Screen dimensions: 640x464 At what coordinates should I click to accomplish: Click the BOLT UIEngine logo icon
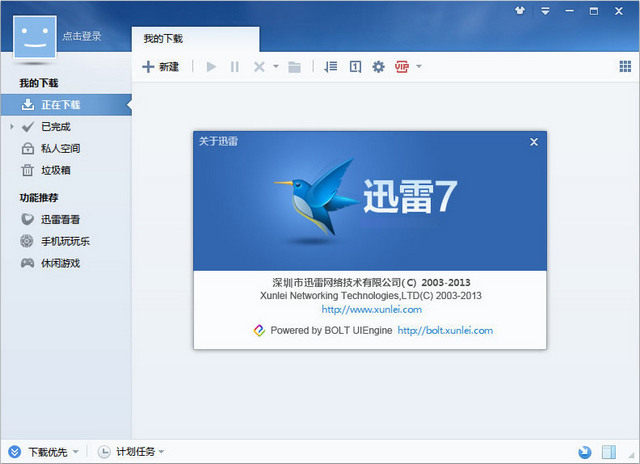[x=259, y=331]
